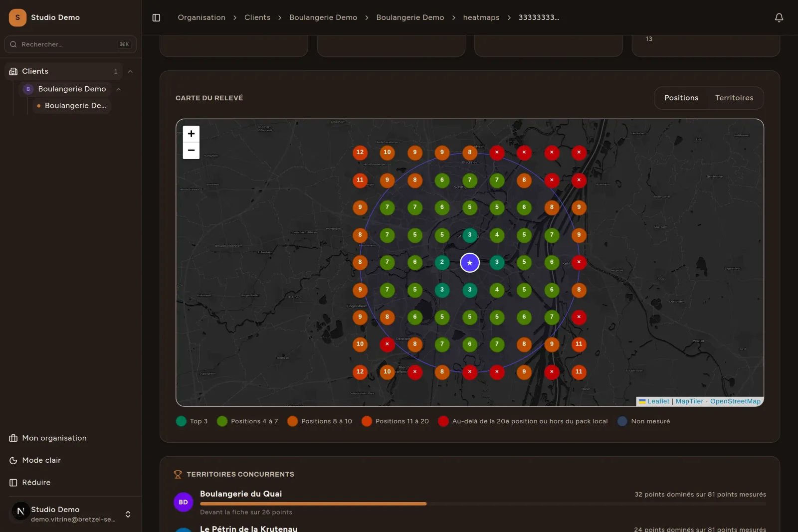Go to Clients in the breadcrumb
The image size is (798, 532).
(x=257, y=17)
